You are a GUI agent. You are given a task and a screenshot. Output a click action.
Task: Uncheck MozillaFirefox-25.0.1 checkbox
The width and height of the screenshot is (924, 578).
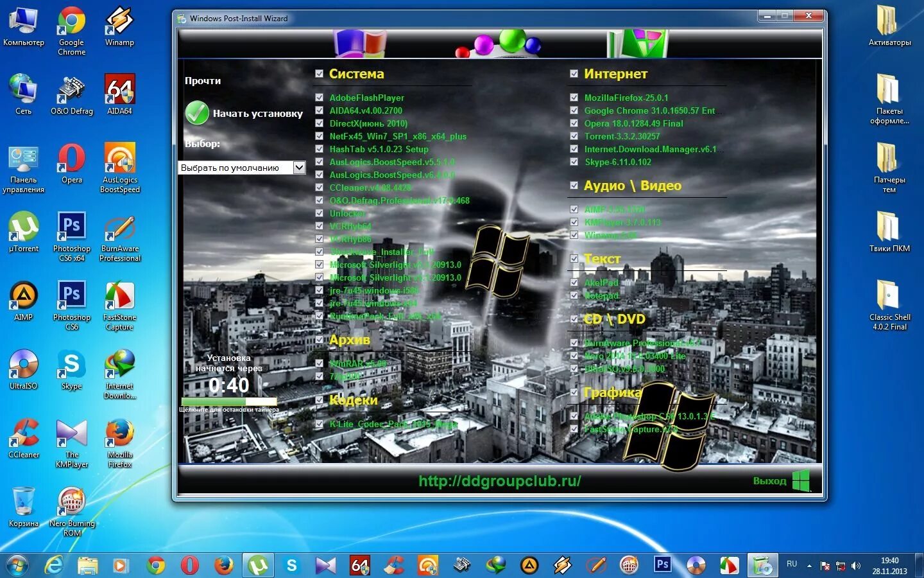(x=574, y=98)
